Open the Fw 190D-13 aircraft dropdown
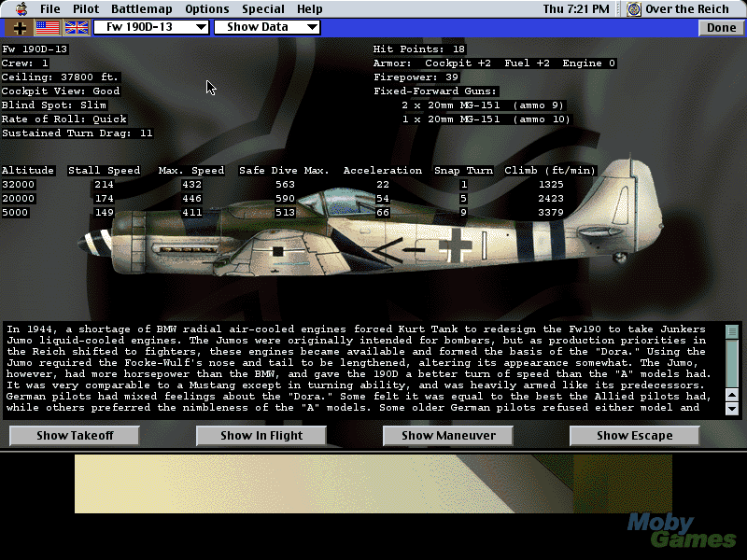The height and width of the screenshot is (560, 747). [151, 27]
